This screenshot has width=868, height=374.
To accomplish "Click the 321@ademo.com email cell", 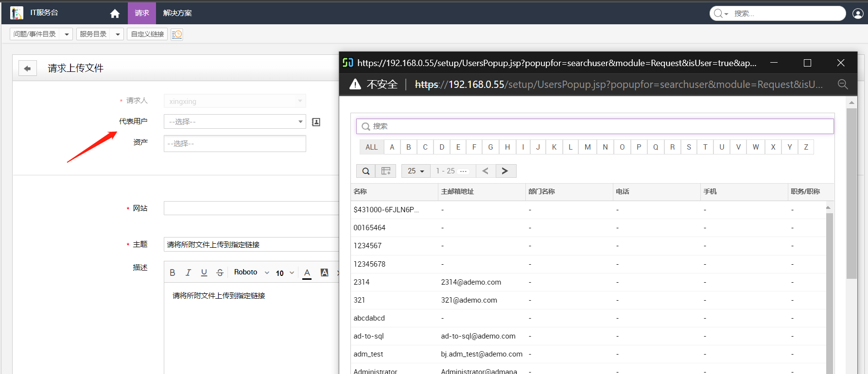I will tap(469, 300).
